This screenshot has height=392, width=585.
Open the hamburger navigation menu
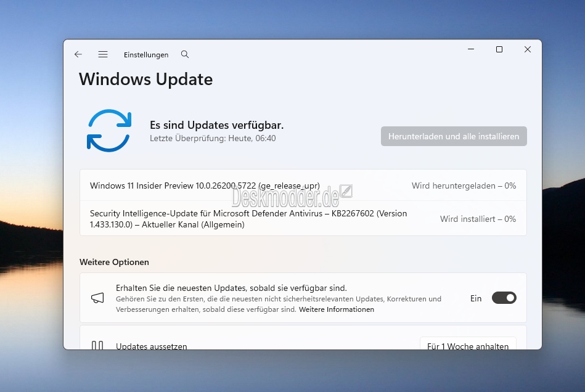coord(103,54)
